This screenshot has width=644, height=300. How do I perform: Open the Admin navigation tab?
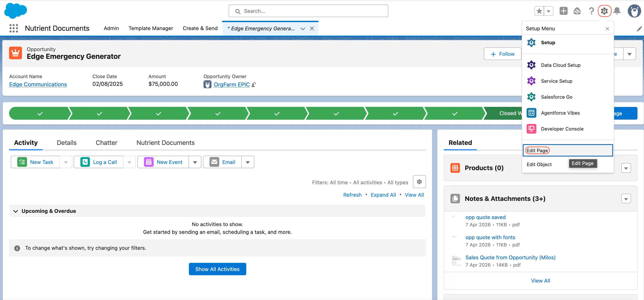(111, 28)
